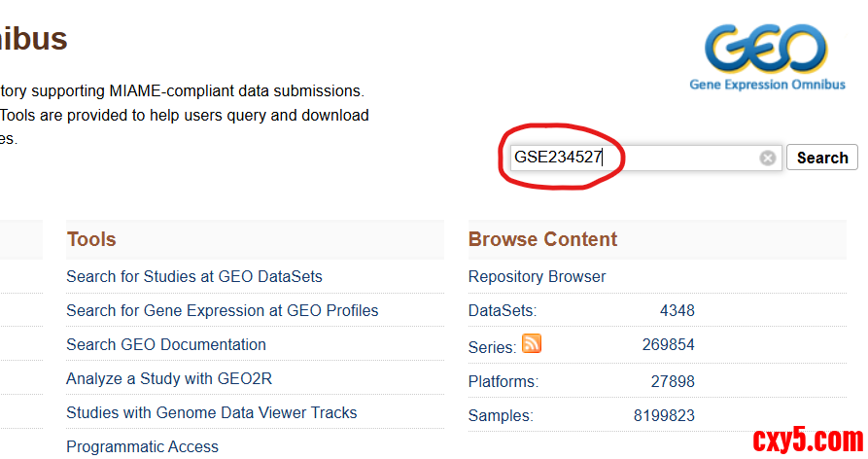Browse the DataSets content link
The width and height of the screenshot is (868, 459).
pyautogui.click(x=502, y=311)
